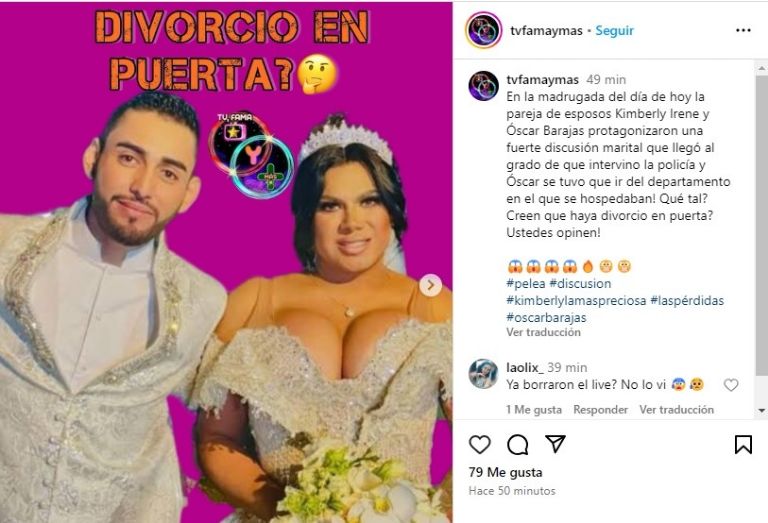Save the post with the bookmark icon
768x523 pixels.
tap(743, 445)
